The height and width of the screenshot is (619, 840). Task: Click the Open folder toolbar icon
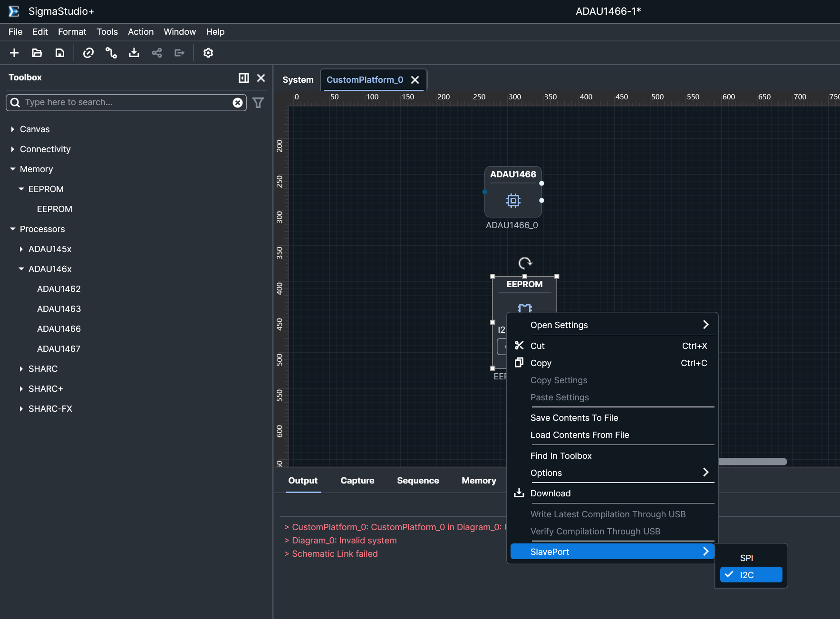pyautogui.click(x=37, y=53)
